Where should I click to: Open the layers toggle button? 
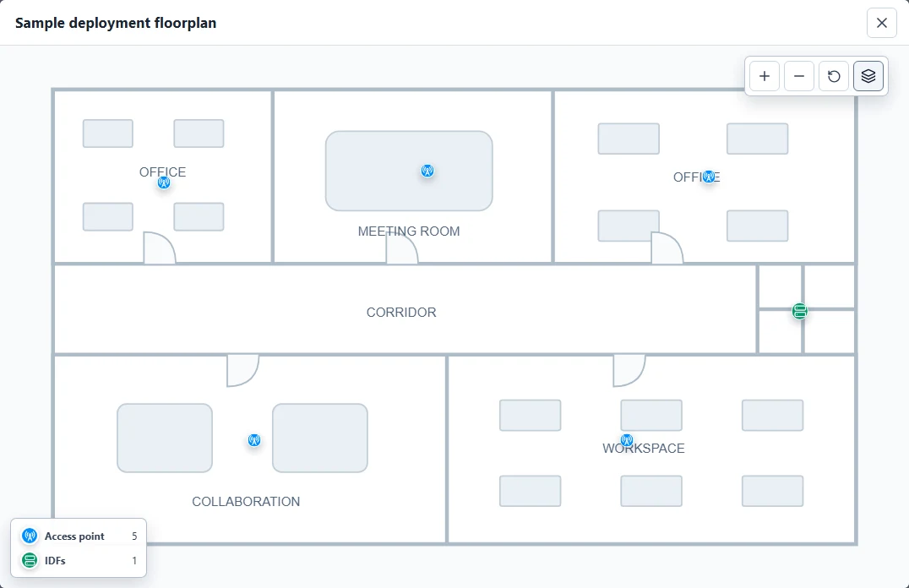click(868, 76)
